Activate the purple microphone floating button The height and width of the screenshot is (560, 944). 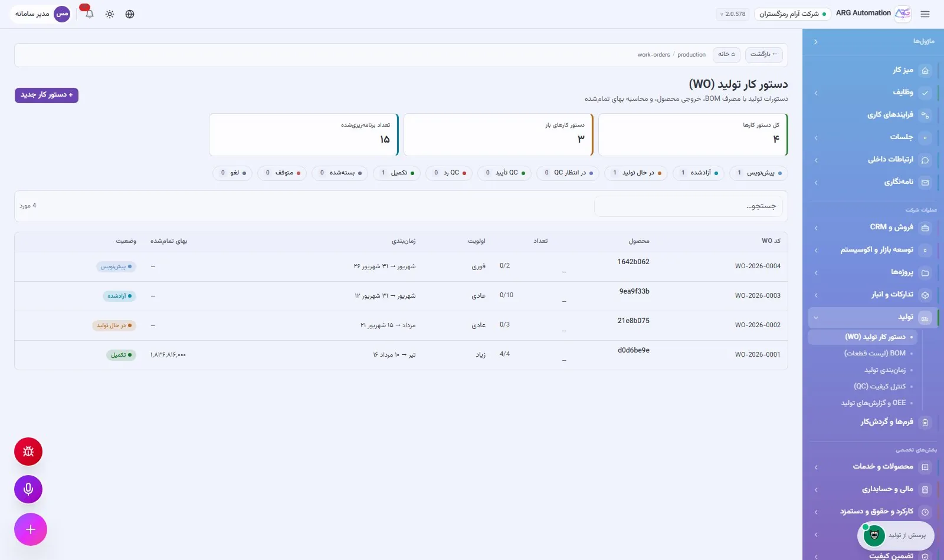[x=28, y=489]
